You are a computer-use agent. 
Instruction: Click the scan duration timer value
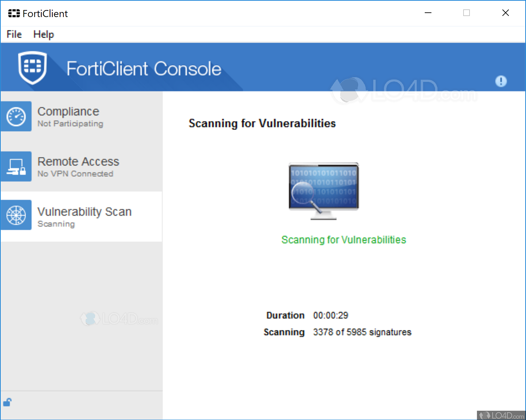[x=331, y=315]
